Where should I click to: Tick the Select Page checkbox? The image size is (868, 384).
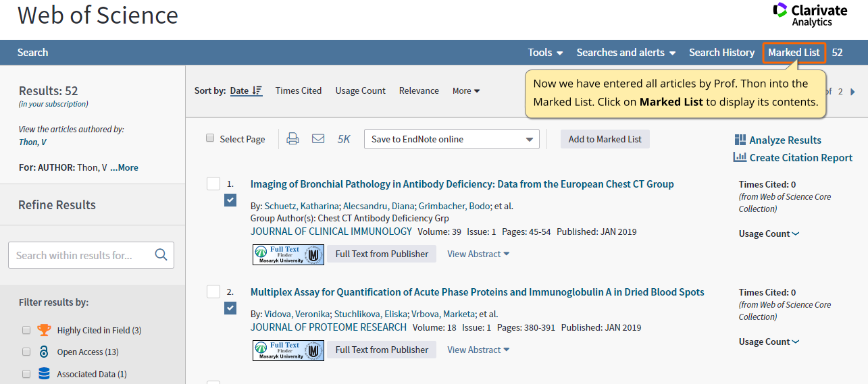[x=210, y=138]
